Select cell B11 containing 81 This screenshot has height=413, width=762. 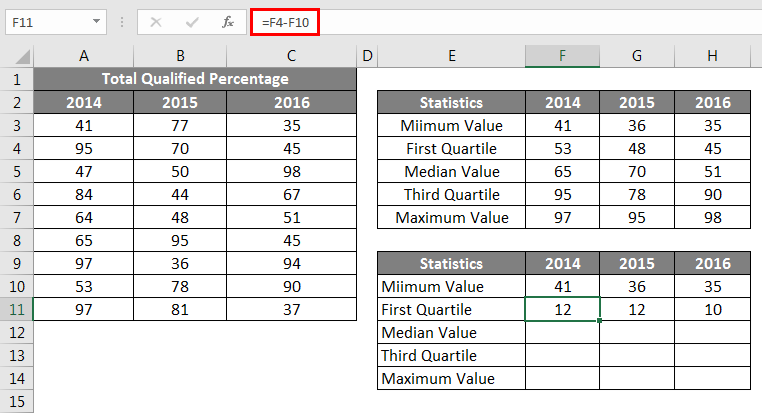click(180, 310)
